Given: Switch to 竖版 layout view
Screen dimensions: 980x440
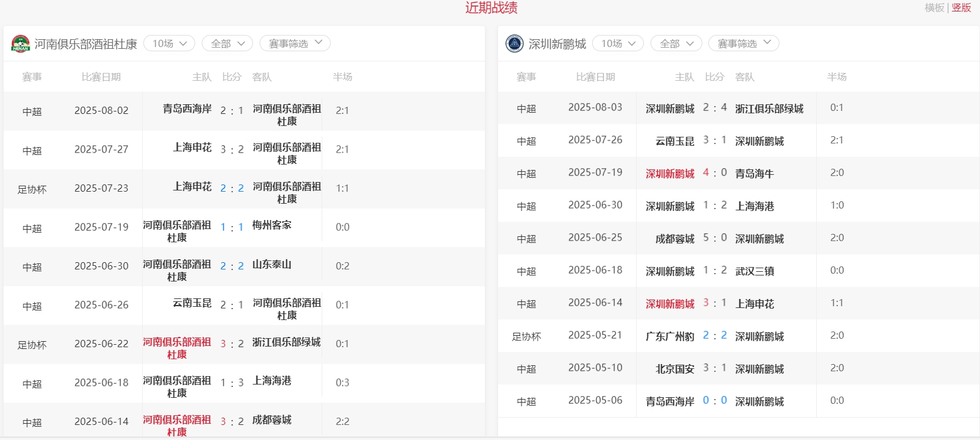Looking at the screenshot, I should click(x=961, y=8).
